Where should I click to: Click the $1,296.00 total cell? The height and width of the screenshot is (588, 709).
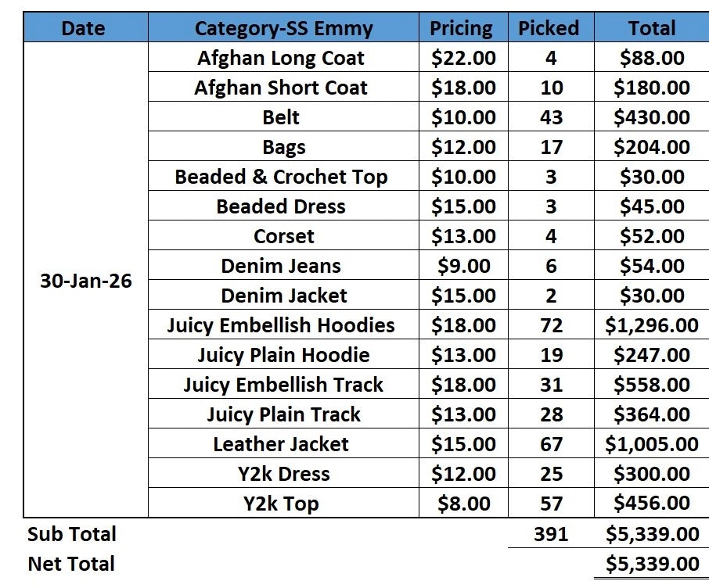pyautogui.click(x=652, y=324)
